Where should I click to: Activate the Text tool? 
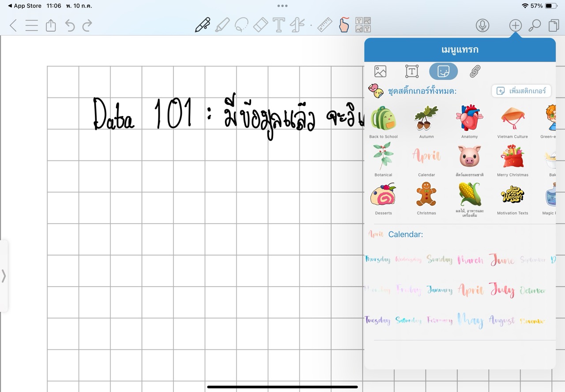[279, 25]
